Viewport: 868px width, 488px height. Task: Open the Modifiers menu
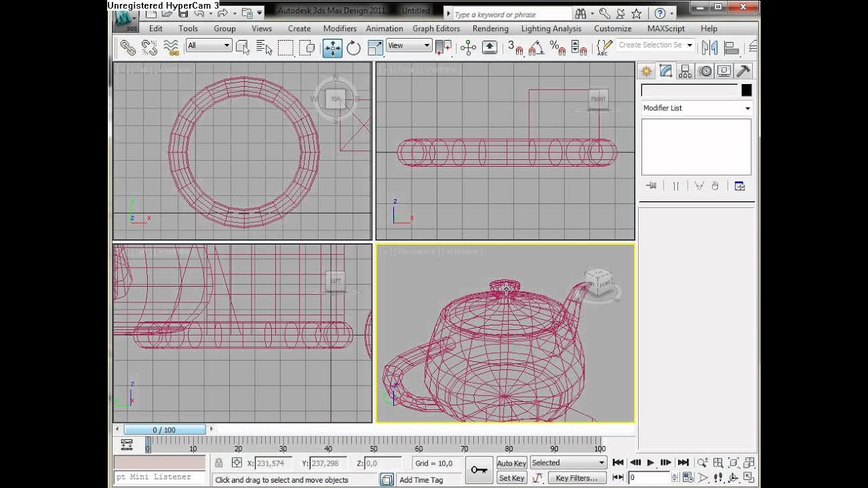[340, 28]
